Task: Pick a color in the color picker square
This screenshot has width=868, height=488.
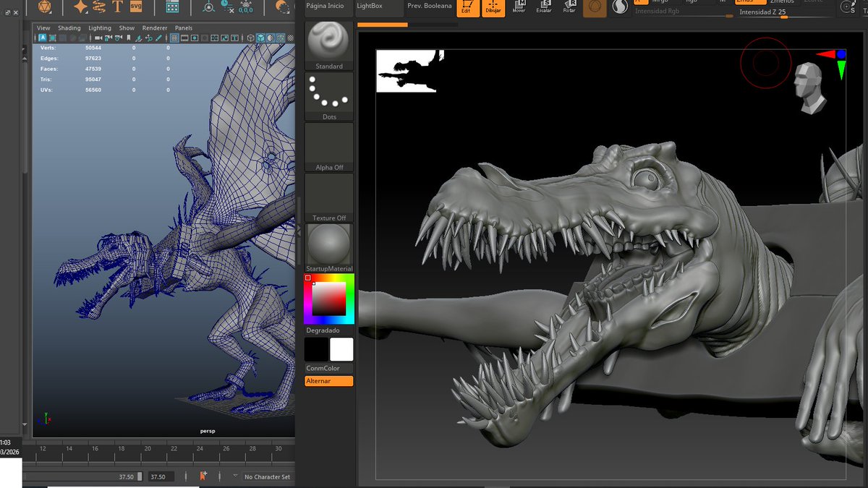Action: tap(329, 299)
